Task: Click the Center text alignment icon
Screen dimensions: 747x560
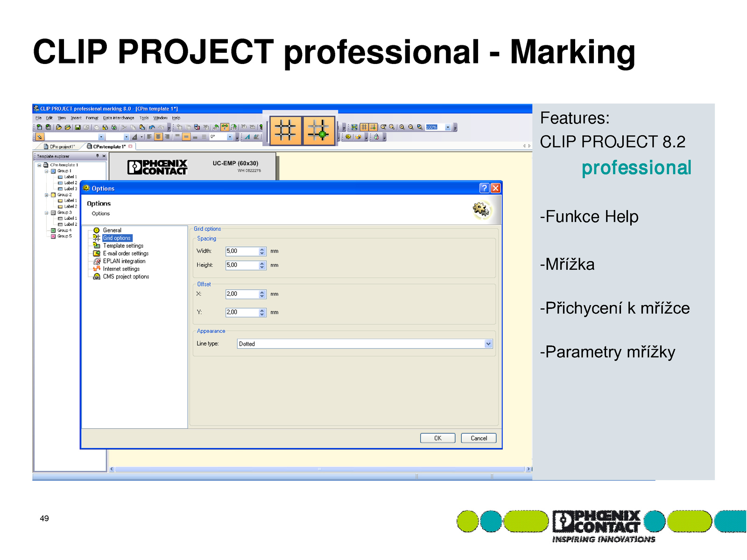Action: [158, 137]
